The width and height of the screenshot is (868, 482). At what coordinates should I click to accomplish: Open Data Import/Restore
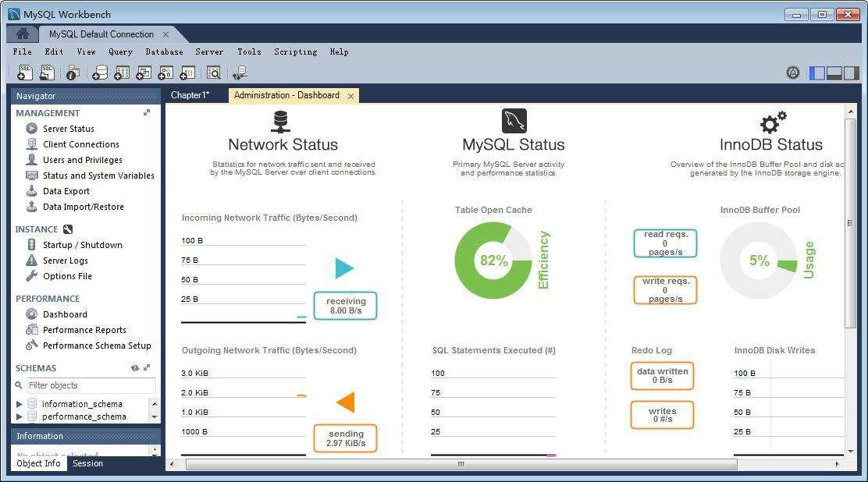click(84, 207)
